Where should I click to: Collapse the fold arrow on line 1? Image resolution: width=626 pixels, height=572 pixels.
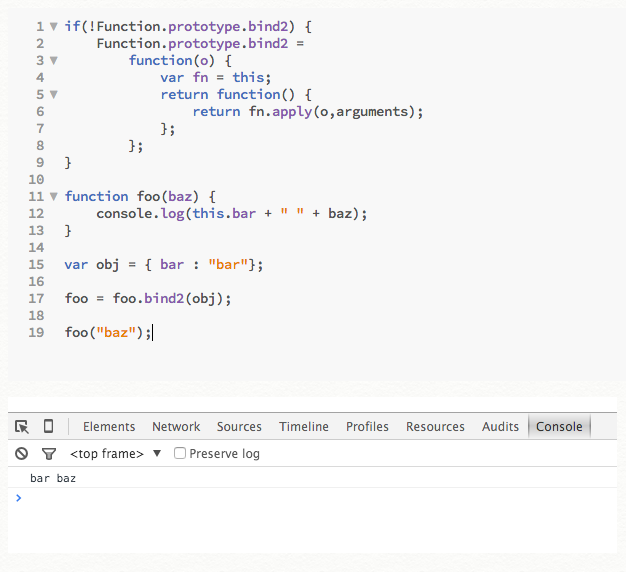[53, 27]
